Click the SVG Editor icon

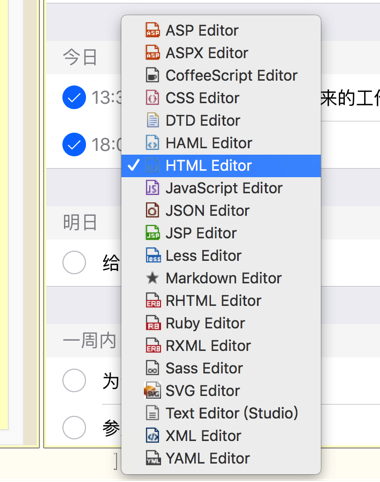pyautogui.click(x=152, y=390)
